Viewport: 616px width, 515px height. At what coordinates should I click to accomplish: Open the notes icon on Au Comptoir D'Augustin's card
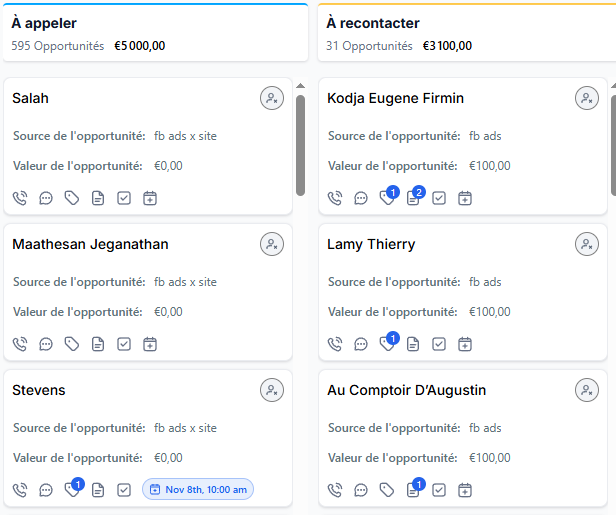click(x=413, y=490)
